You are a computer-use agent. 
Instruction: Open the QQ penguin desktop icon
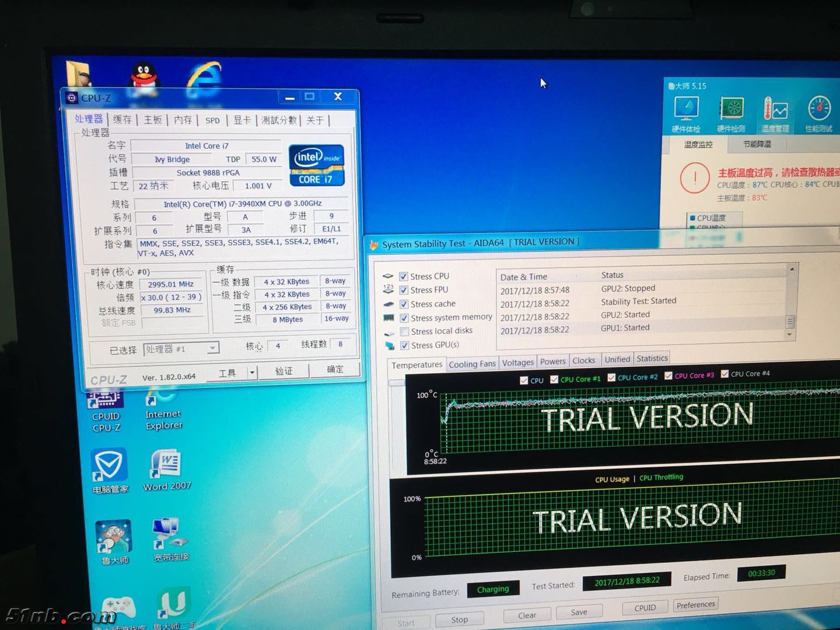(145, 78)
